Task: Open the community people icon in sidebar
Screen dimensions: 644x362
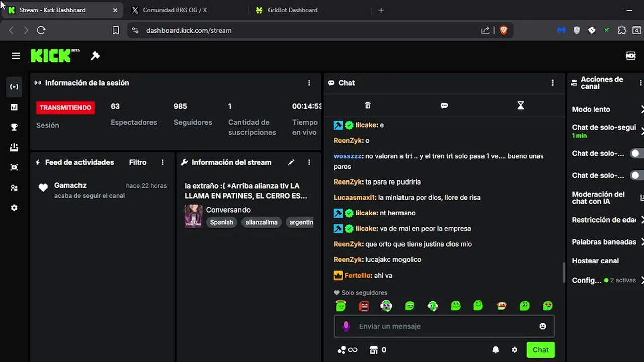Action: 14,188
